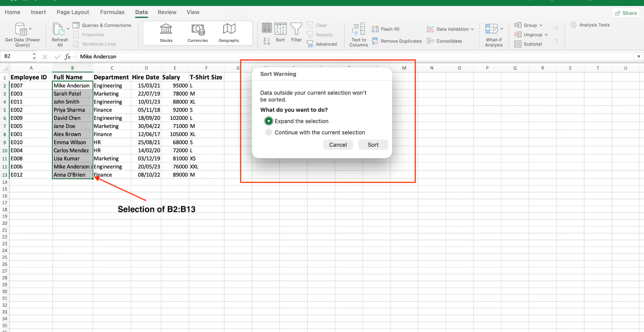Screen dimensions: 644x332
Task: Select Continue with the current selection radio
Action: (x=268, y=132)
